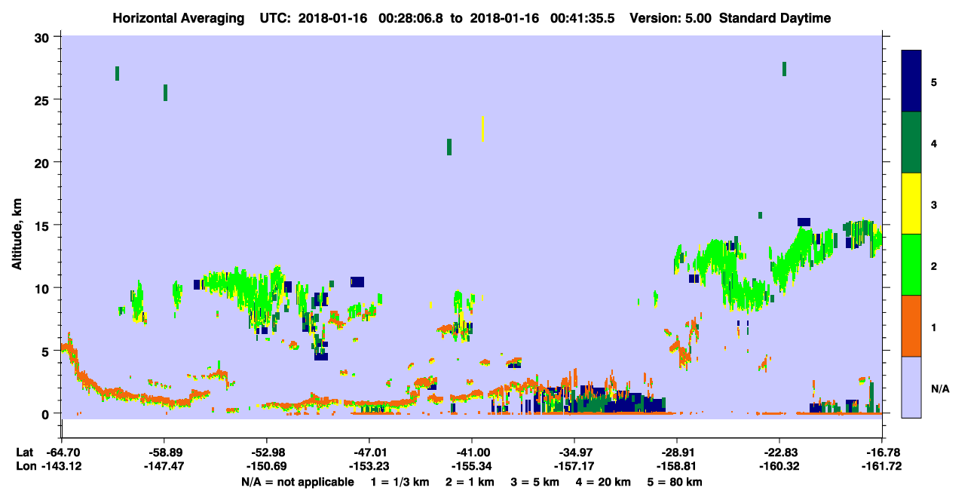Click the yellow vertical streak near 23 km
The width and height of the screenshot is (980, 503).
482,129
